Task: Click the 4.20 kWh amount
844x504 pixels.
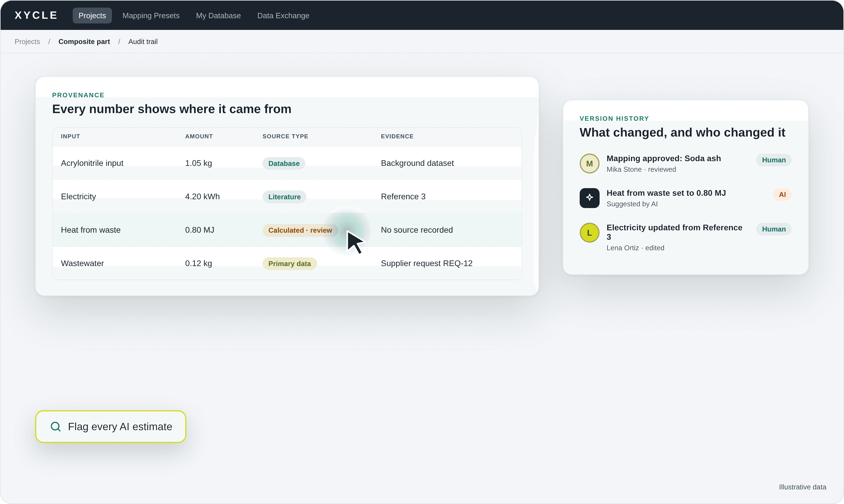Action: click(202, 196)
